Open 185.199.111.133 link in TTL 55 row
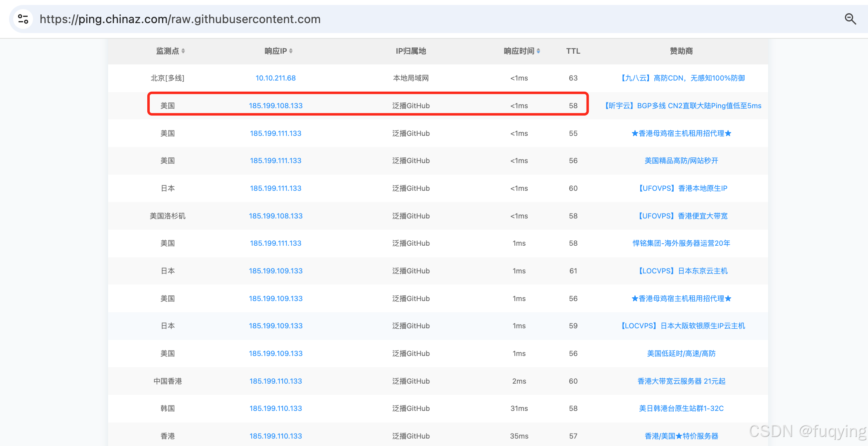868x446 pixels. [276, 133]
